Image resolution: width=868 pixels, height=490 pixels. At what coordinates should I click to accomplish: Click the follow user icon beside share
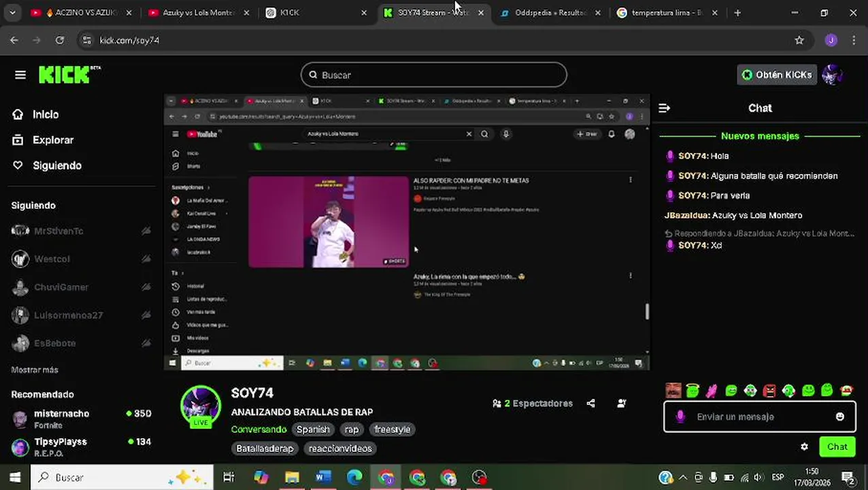tap(621, 404)
